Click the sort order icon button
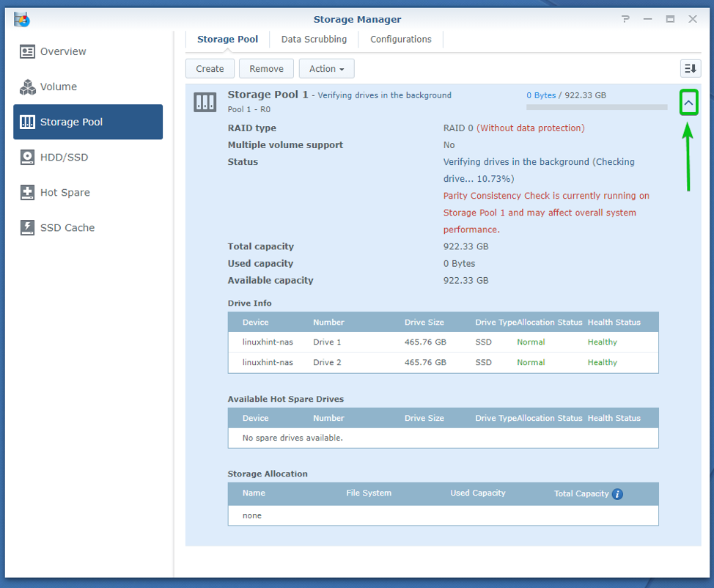Image resolution: width=714 pixels, height=588 pixels. 689,68
